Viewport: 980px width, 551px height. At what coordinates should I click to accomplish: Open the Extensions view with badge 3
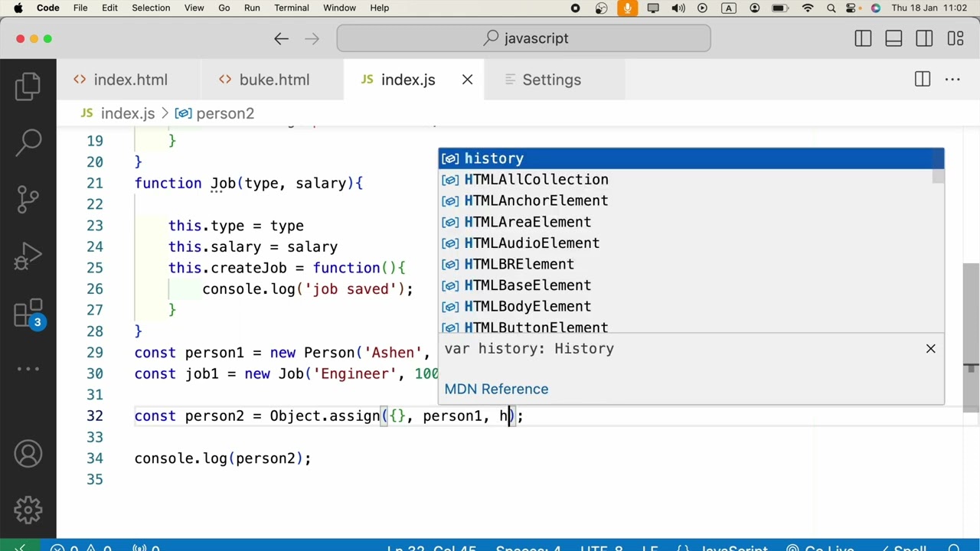[28, 313]
